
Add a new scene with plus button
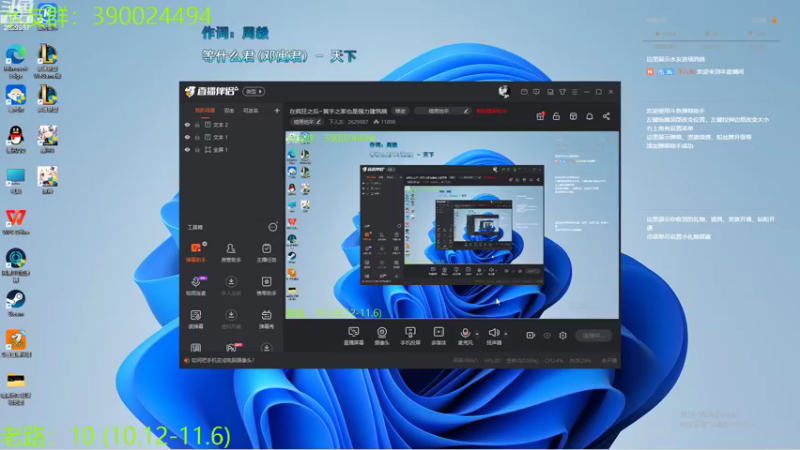[x=277, y=110]
